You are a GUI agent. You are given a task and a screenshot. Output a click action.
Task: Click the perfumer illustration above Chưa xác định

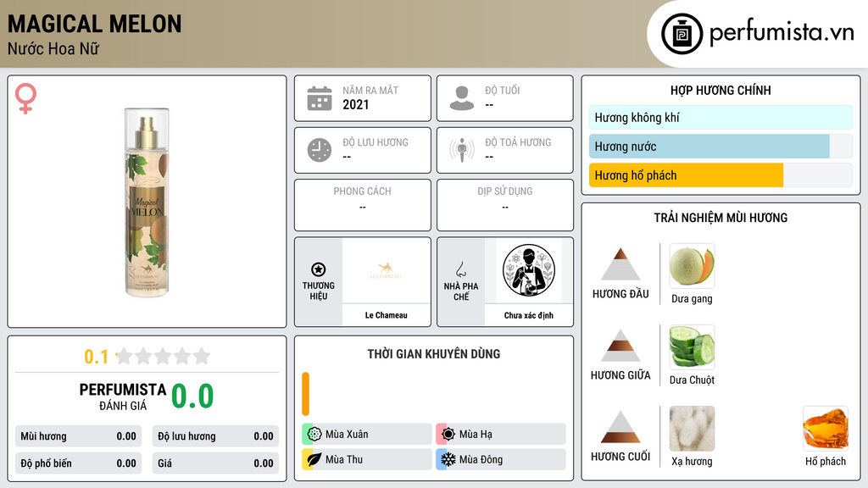(x=529, y=270)
